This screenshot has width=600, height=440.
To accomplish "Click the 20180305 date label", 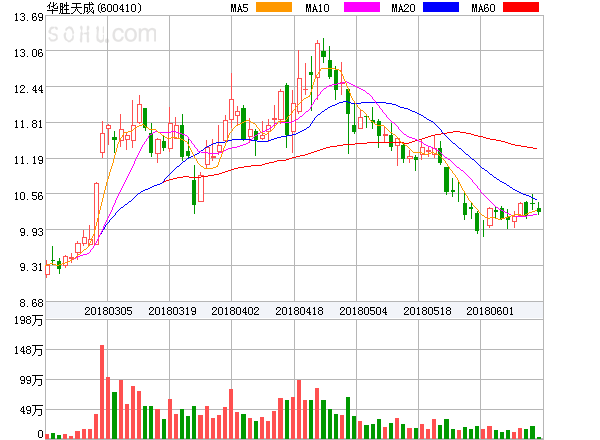I will coord(108,311).
